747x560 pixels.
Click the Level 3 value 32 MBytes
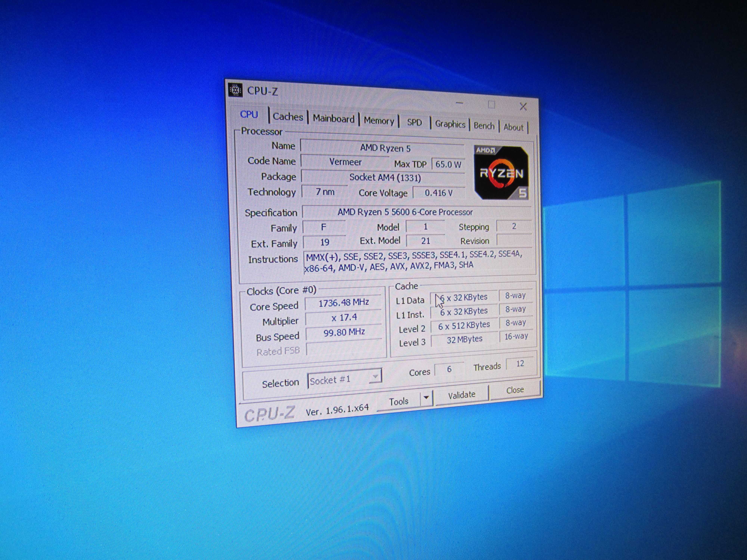(x=464, y=339)
